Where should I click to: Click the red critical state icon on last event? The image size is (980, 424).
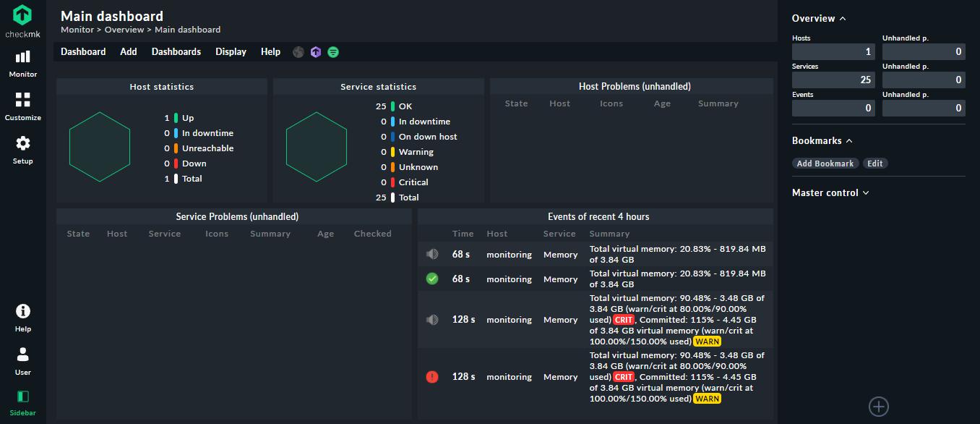click(432, 376)
